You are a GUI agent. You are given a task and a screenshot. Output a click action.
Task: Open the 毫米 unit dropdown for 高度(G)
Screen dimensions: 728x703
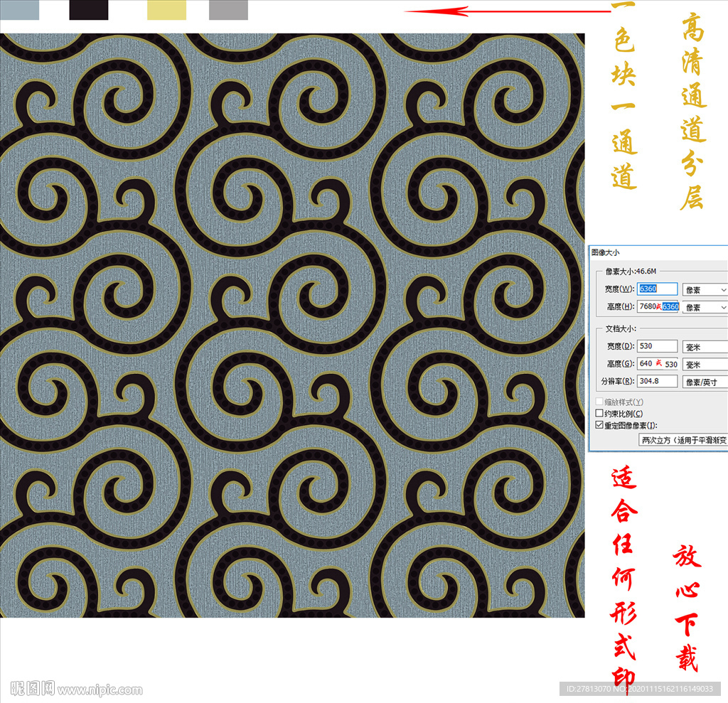pyautogui.click(x=705, y=365)
